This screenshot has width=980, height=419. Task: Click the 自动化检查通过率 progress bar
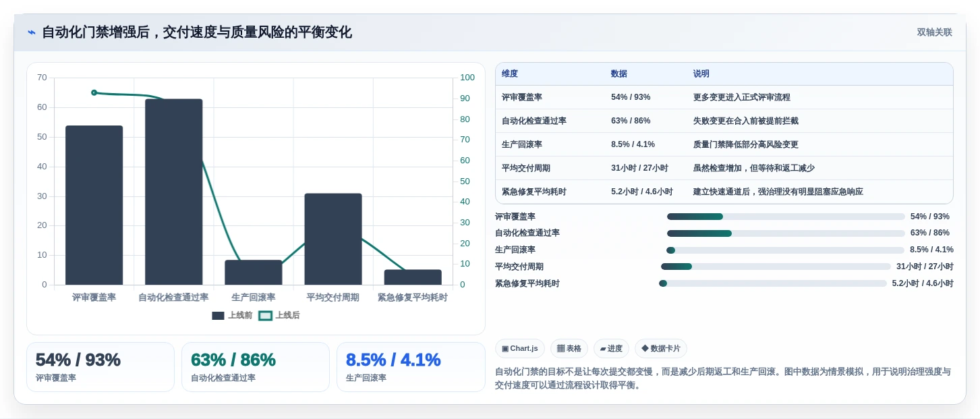pyautogui.click(x=786, y=233)
